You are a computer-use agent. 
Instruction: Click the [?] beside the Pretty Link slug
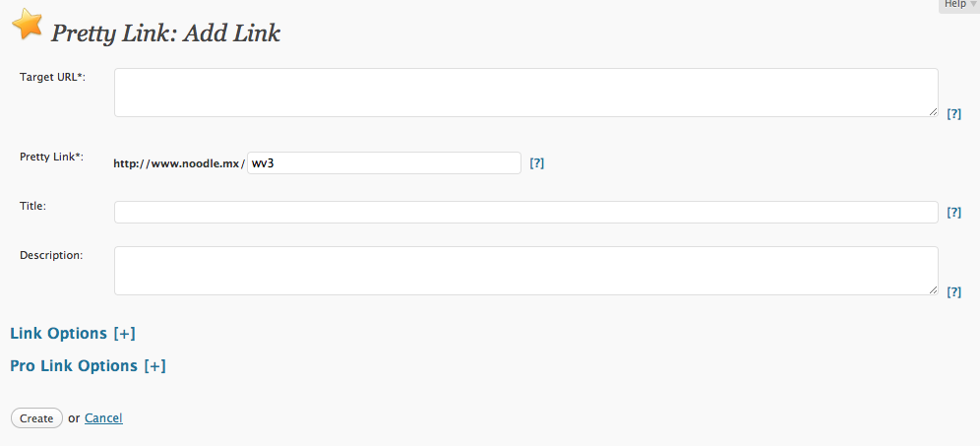coord(536,163)
